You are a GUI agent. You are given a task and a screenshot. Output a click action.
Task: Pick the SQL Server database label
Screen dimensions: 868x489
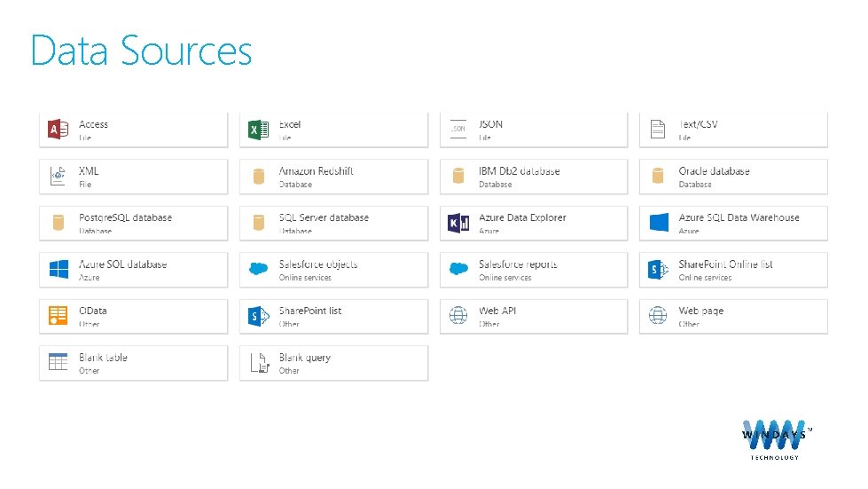pyautogui.click(x=324, y=217)
